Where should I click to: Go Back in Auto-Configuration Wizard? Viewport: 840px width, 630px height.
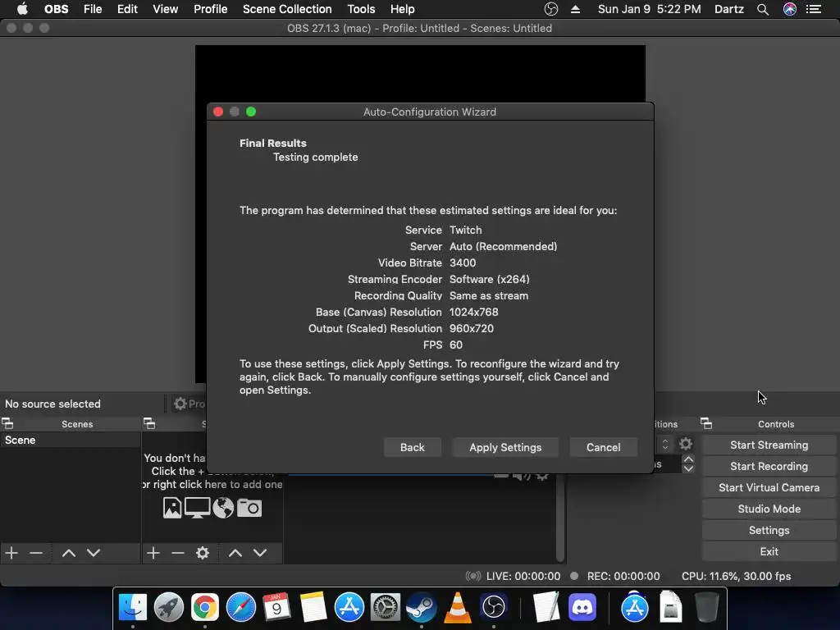412,447
